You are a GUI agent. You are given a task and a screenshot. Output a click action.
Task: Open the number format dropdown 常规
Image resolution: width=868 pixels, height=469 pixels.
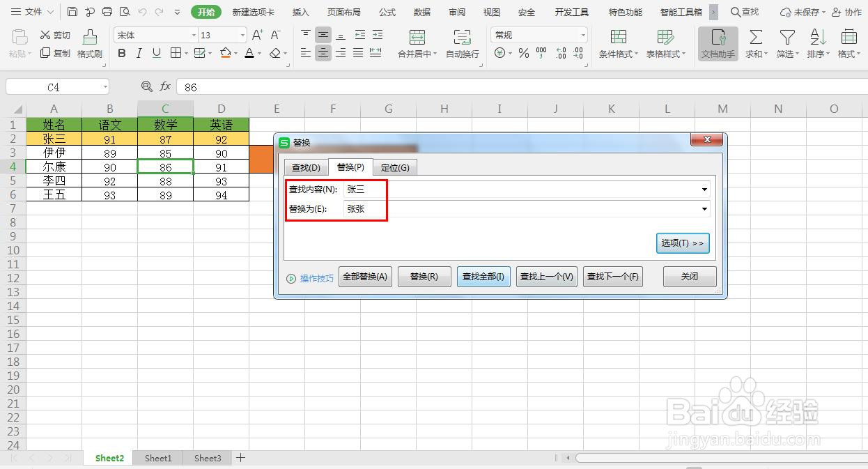click(x=583, y=35)
